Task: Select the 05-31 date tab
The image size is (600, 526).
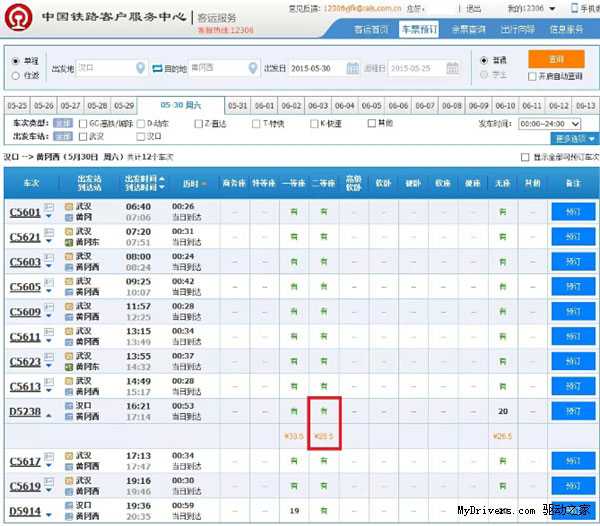Action: pyautogui.click(x=237, y=105)
